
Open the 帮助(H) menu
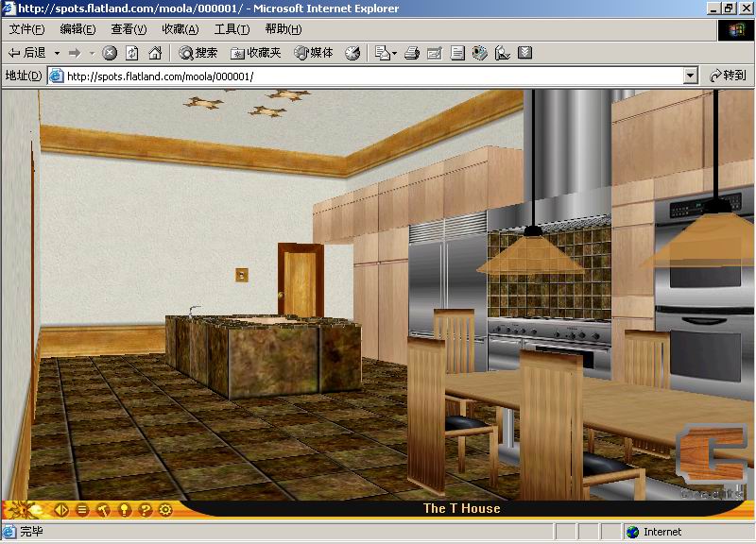click(283, 29)
